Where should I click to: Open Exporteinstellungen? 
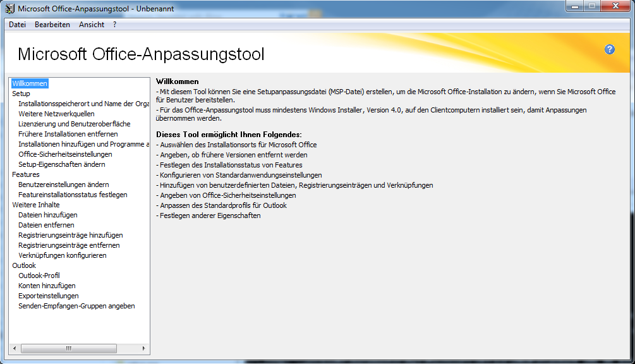point(48,296)
